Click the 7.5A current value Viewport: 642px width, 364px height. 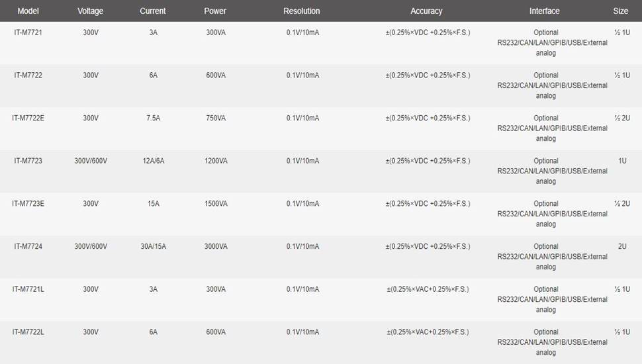pyautogui.click(x=154, y=118)
